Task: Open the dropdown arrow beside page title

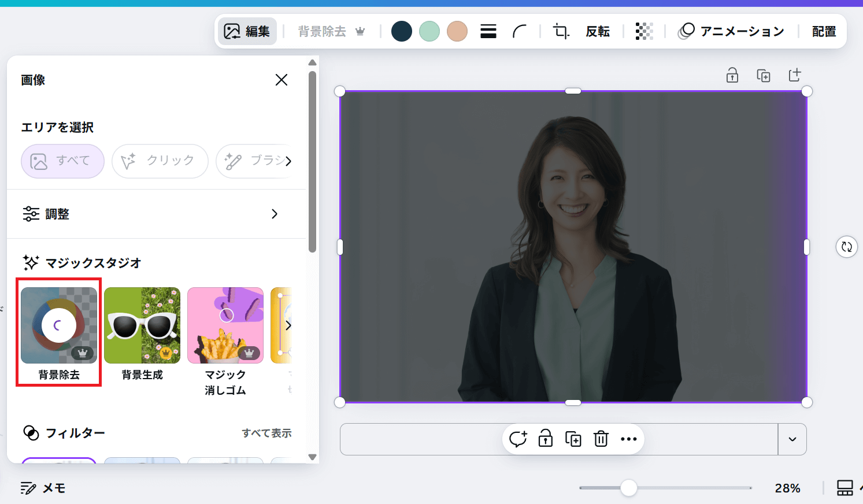Action: pyautogui.click(x=792, y=439)
